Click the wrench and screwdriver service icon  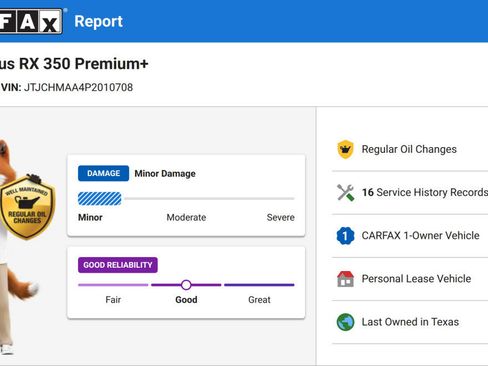tap(345, 192)
